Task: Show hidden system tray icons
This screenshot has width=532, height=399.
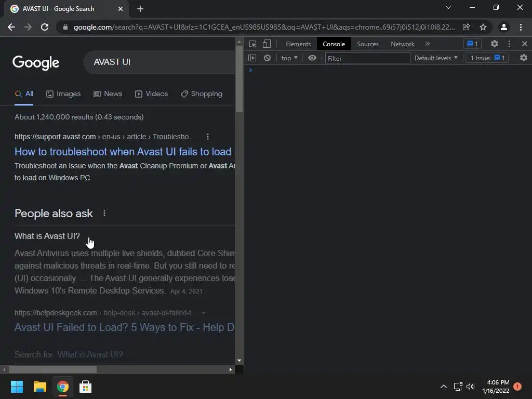Action: click(444, 387)
